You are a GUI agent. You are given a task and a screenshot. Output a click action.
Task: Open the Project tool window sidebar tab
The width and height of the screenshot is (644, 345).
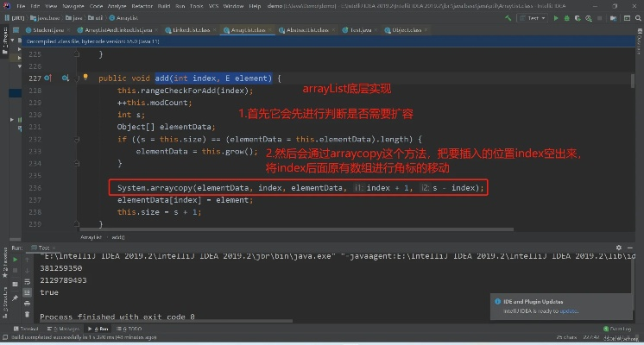[5, 42]
